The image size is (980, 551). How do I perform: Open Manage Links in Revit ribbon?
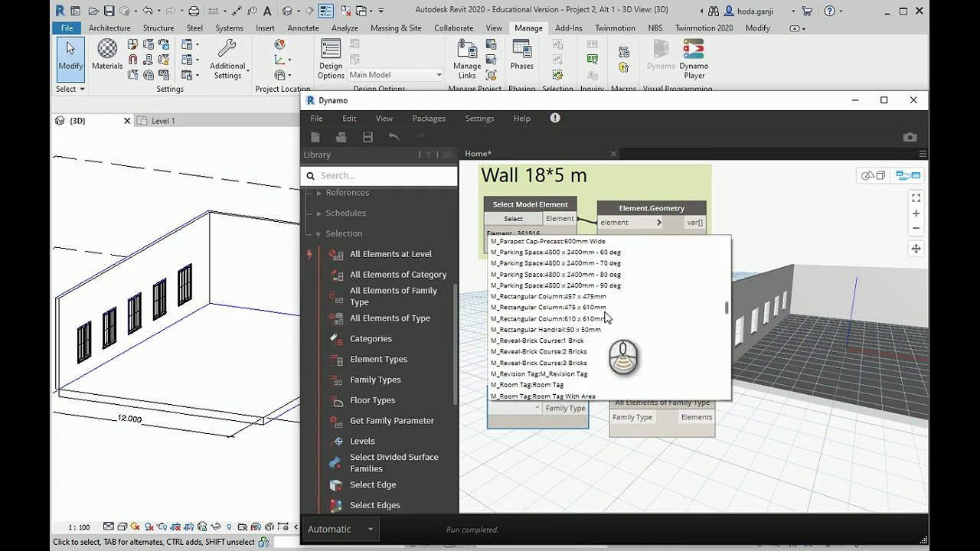[x=467, y=60]
